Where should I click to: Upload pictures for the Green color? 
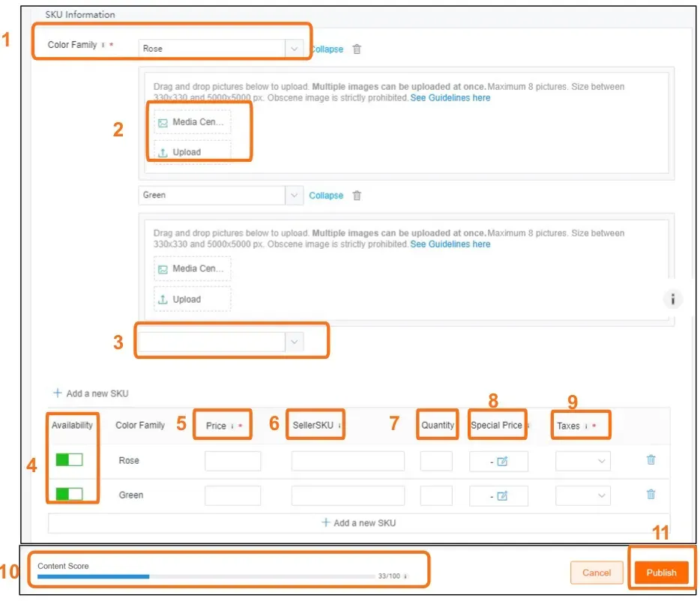(x=193, y=299)
